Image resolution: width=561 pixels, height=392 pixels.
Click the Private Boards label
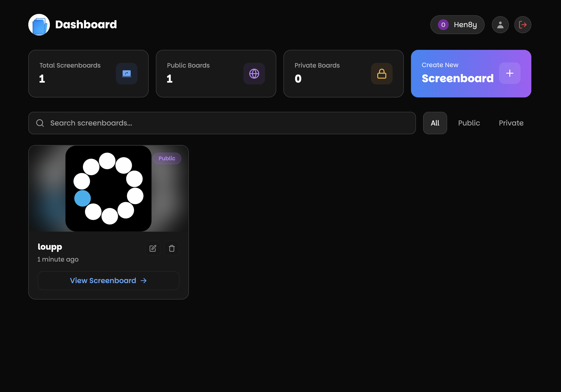coord(317,65)
